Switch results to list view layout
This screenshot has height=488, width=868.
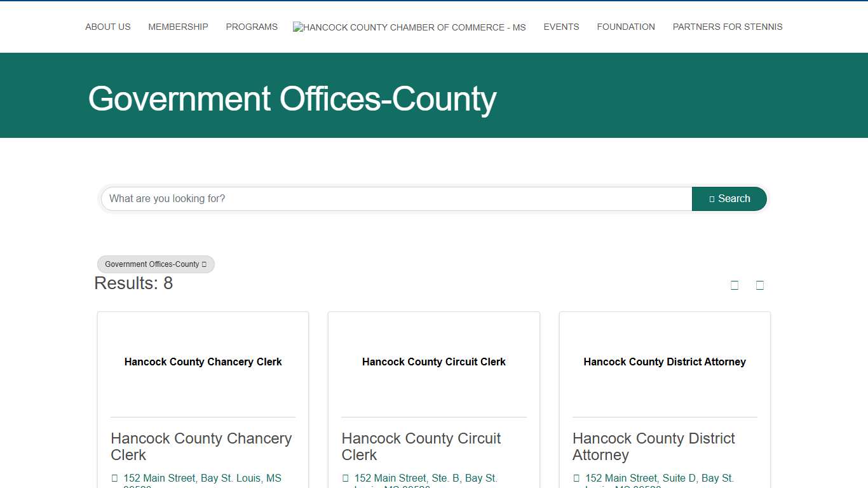point(760,285)
